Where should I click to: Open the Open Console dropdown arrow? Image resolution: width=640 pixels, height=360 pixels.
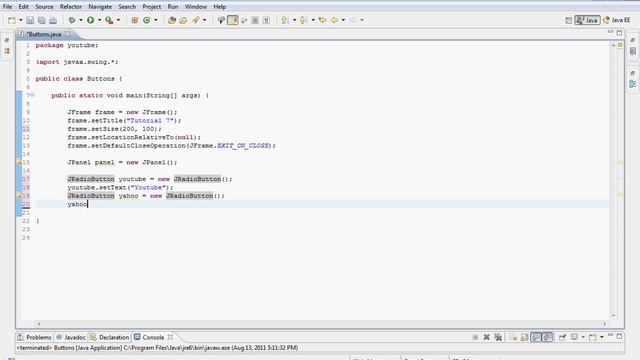pyautogui.click(x=602, y=337)
